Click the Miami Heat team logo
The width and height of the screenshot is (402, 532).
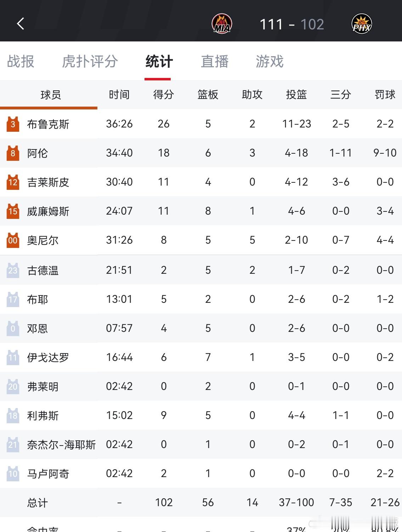tap(222, 23)
